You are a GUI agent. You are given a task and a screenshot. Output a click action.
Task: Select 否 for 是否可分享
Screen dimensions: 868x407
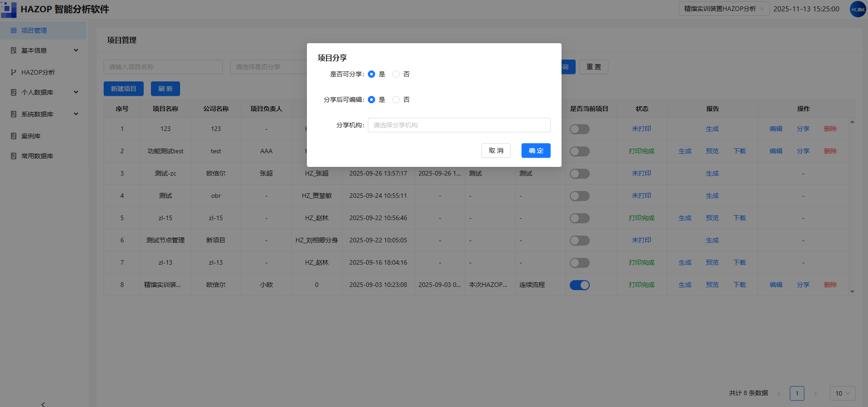pos(396,74)
